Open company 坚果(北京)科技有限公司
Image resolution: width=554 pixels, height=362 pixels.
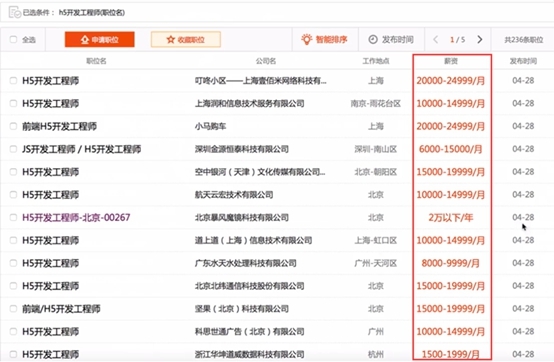242,309
